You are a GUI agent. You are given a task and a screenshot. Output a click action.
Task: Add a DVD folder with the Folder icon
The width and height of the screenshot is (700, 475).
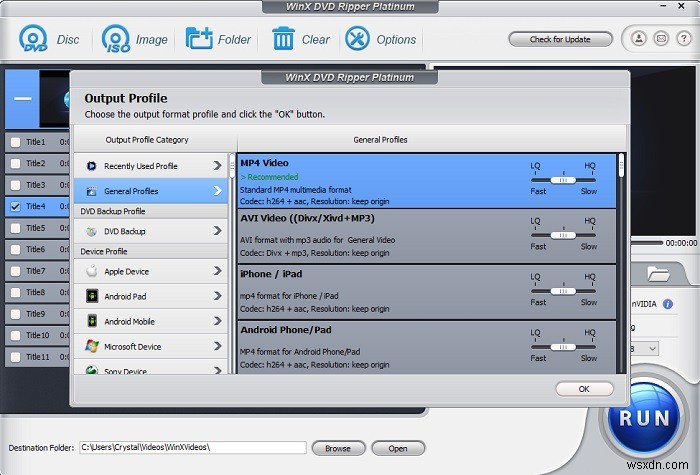[199, 38]
